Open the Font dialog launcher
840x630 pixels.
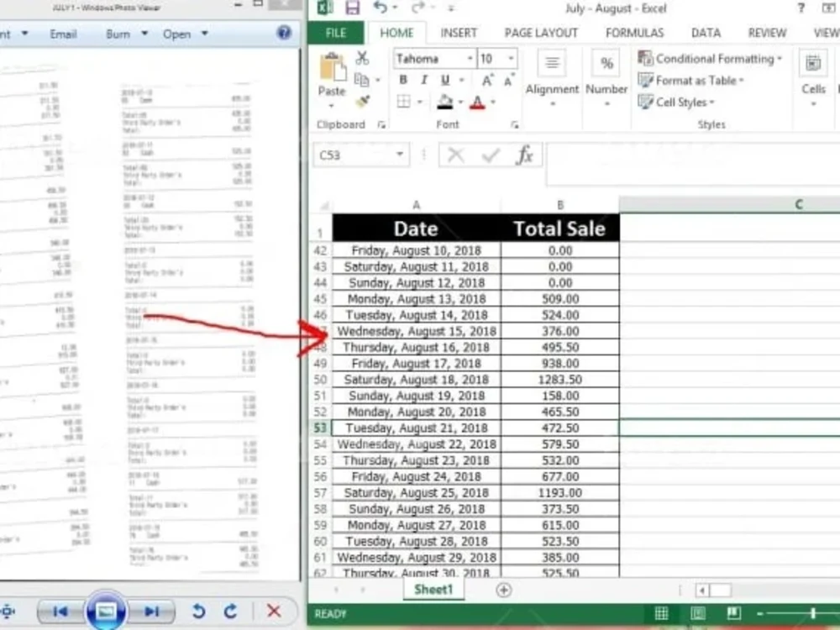[x=514, y=125]
